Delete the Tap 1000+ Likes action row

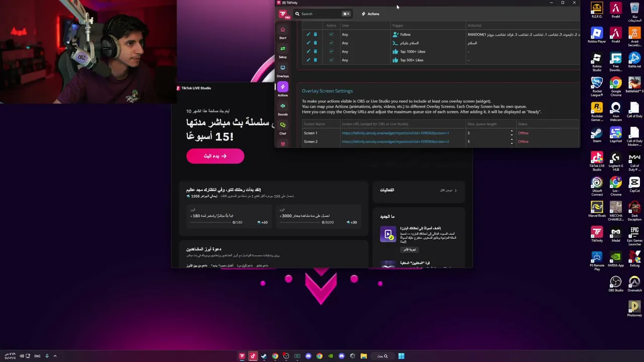315,51
